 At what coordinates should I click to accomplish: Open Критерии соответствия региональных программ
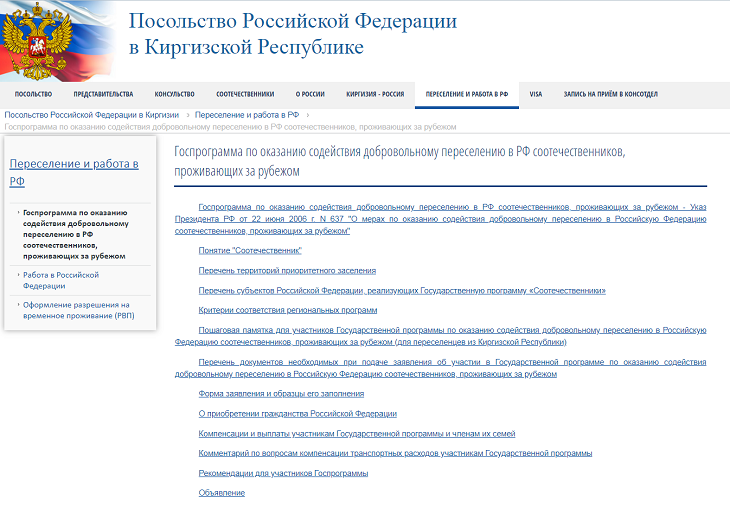[288, 310]
